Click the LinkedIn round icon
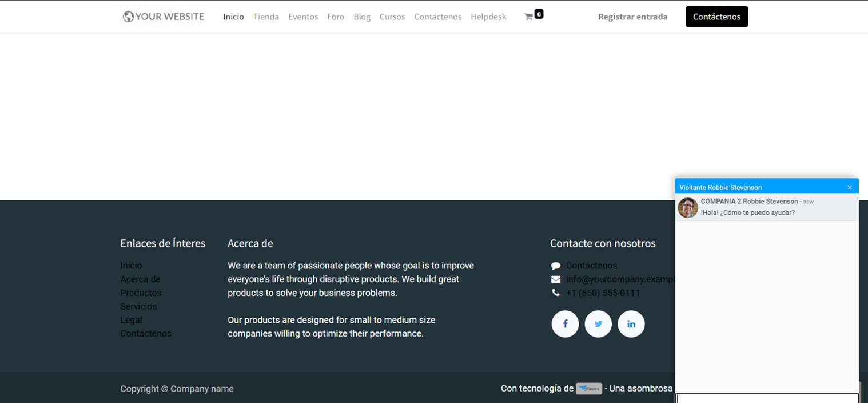Screen dimensions: 868x403 pos(631,324)
